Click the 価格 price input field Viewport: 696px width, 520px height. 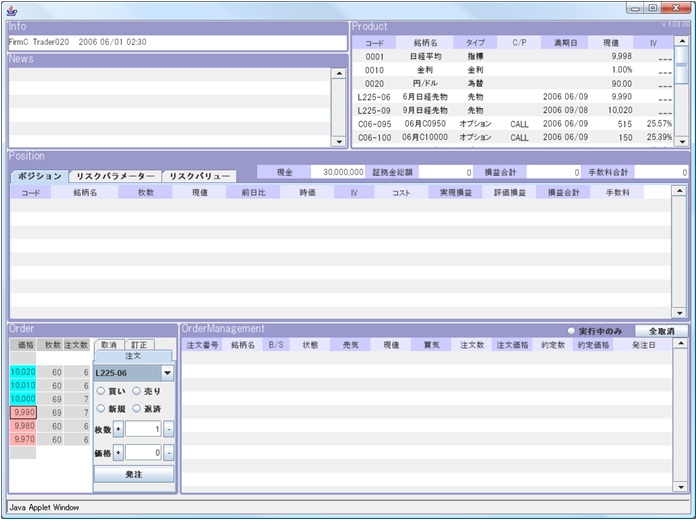tap(143, 453)
